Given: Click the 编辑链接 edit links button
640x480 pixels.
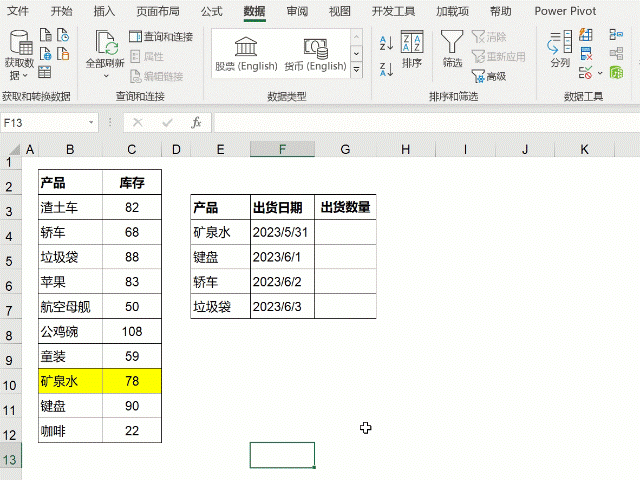Looking at the screenshot, I should (157, 76).
